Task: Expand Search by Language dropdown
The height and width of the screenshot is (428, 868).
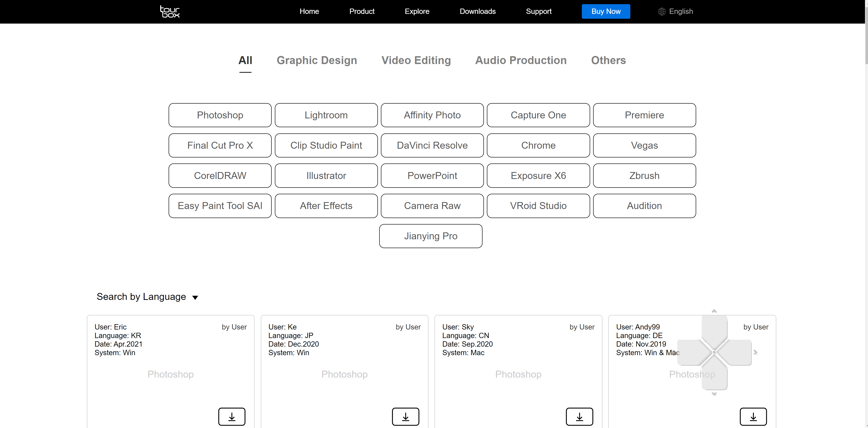Action: [x=147, y=297]
